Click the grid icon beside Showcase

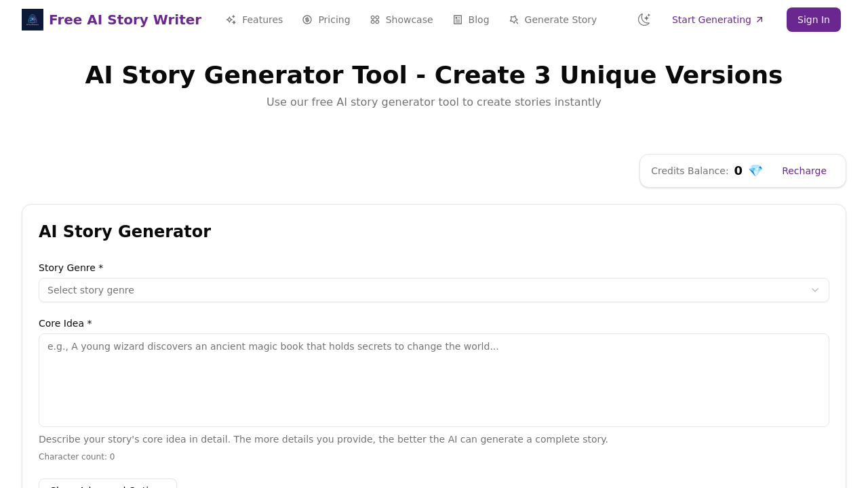click(374, 19)
